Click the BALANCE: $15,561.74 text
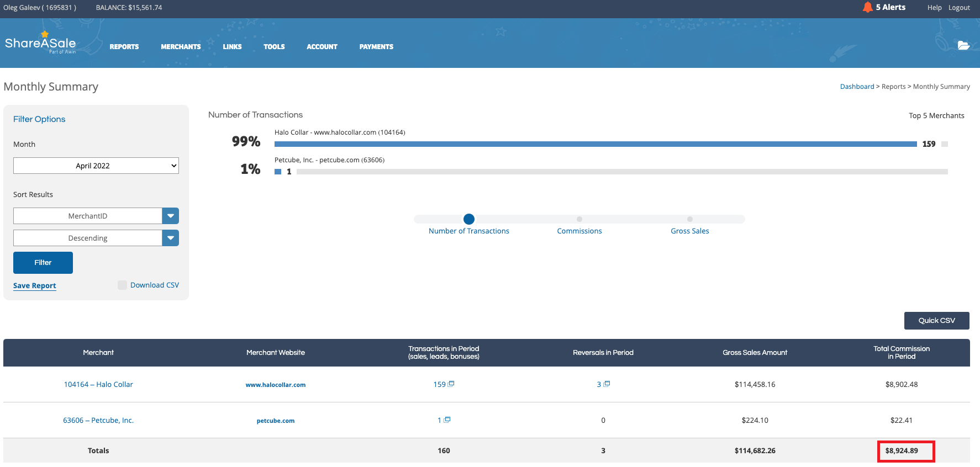980x467 pixels. tap(129, 8)
